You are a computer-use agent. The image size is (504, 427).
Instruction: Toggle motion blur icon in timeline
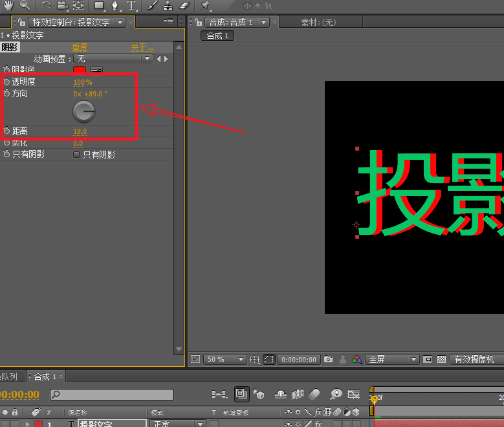point(314,394)
